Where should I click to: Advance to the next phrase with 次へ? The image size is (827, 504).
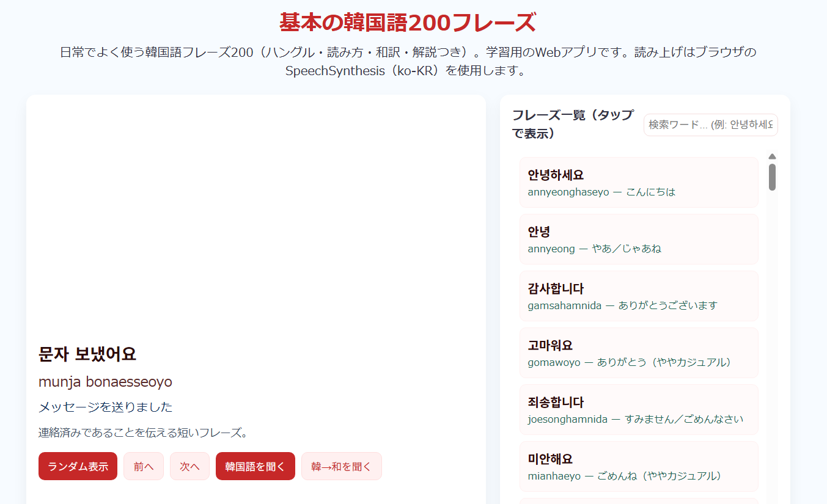tap(189, 466)
